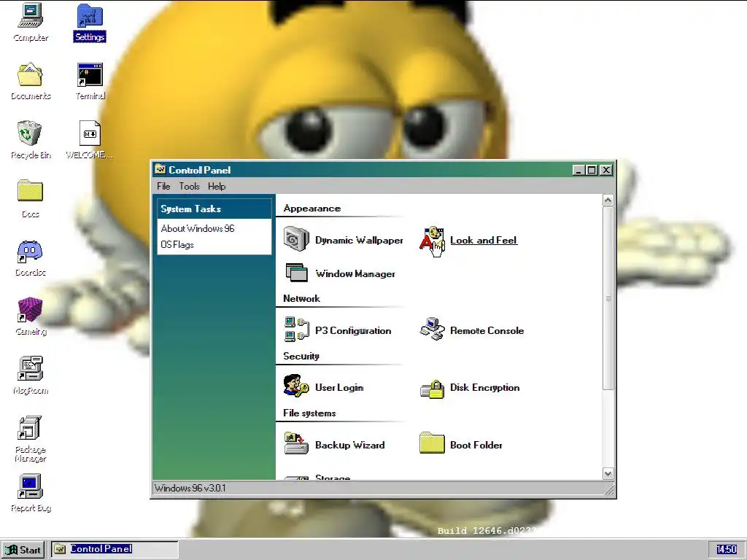747x560 pixels.
Task: Click the scrollbar up arrow
Action: [608, 200]
